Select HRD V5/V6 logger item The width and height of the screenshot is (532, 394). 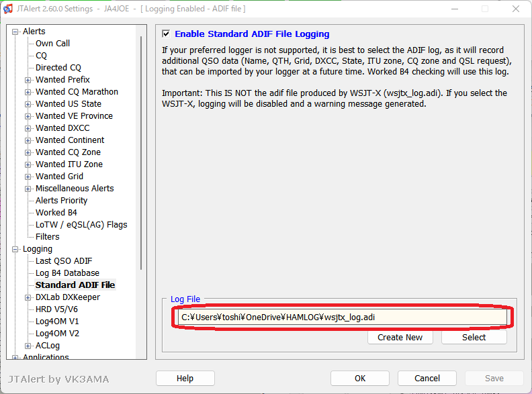56,309
